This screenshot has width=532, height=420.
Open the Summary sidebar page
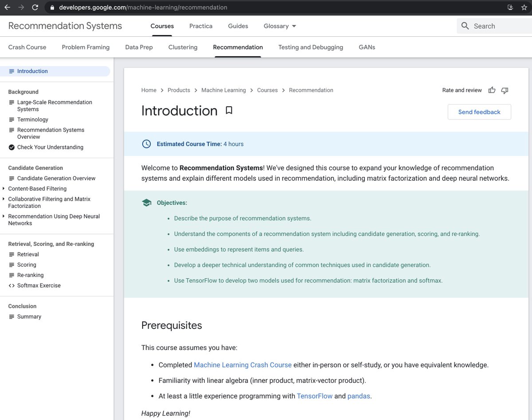click(x=29, y=317)
